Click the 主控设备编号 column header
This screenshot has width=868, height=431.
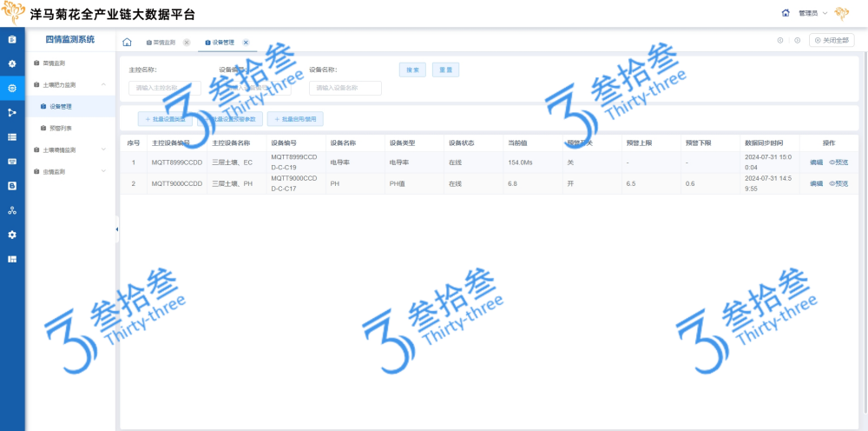(171, 143)
